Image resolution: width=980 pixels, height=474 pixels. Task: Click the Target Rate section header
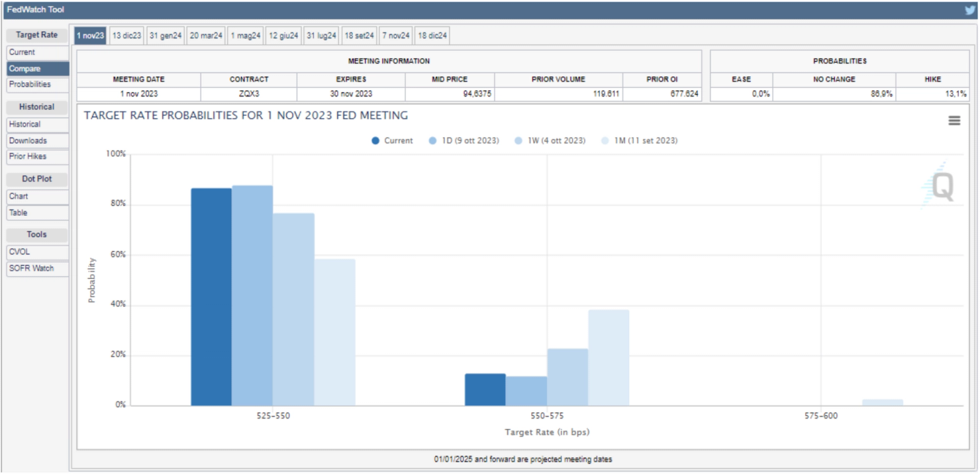click(x=37, y=35)
